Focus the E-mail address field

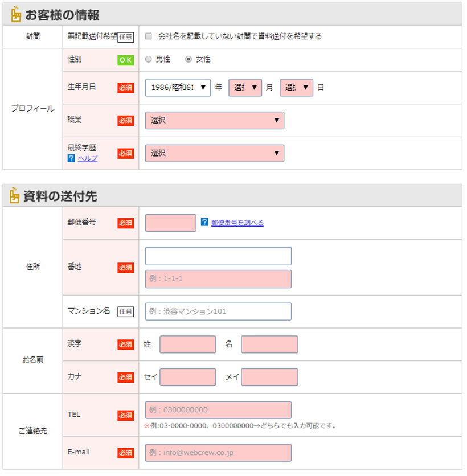click(x=218, y=453)
